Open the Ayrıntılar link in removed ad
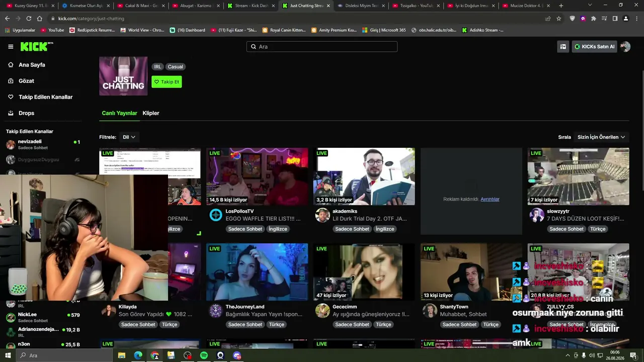Viewport: 644px width, 362px height. tap(490, 199)
